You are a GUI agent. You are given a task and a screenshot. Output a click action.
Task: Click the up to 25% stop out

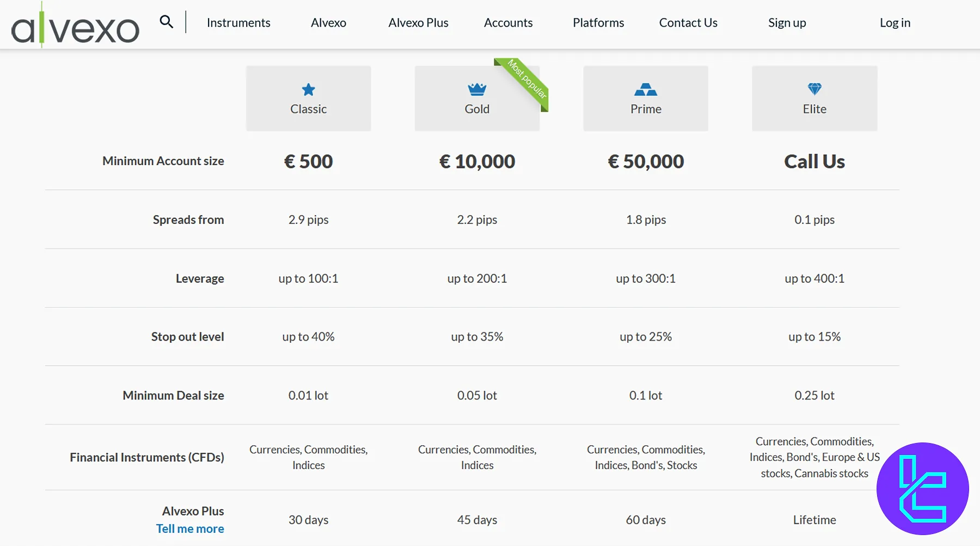[x=646, y=337]
